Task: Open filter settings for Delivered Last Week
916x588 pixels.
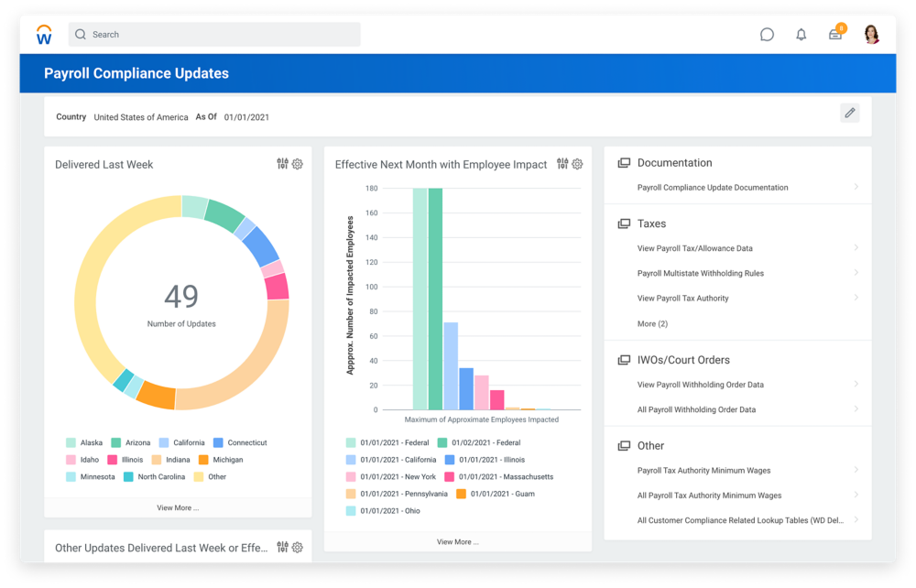Action: coord(282,164)
